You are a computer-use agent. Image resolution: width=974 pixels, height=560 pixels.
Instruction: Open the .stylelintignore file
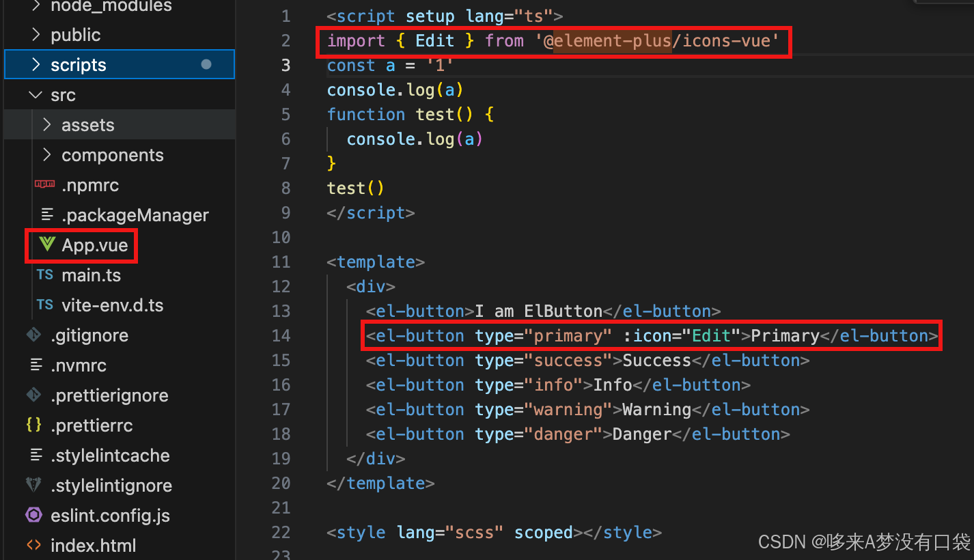[x=111, y=486]
